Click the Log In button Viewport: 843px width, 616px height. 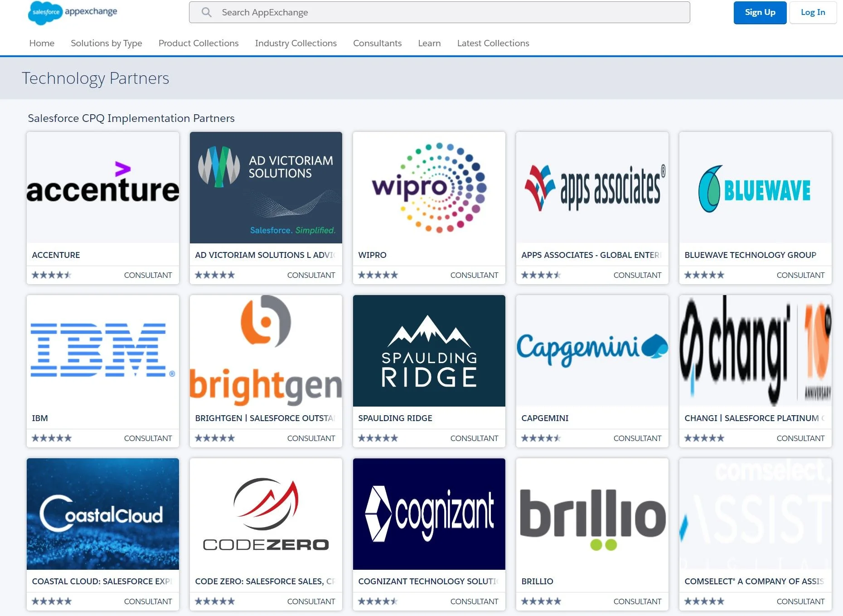[813, 12]
